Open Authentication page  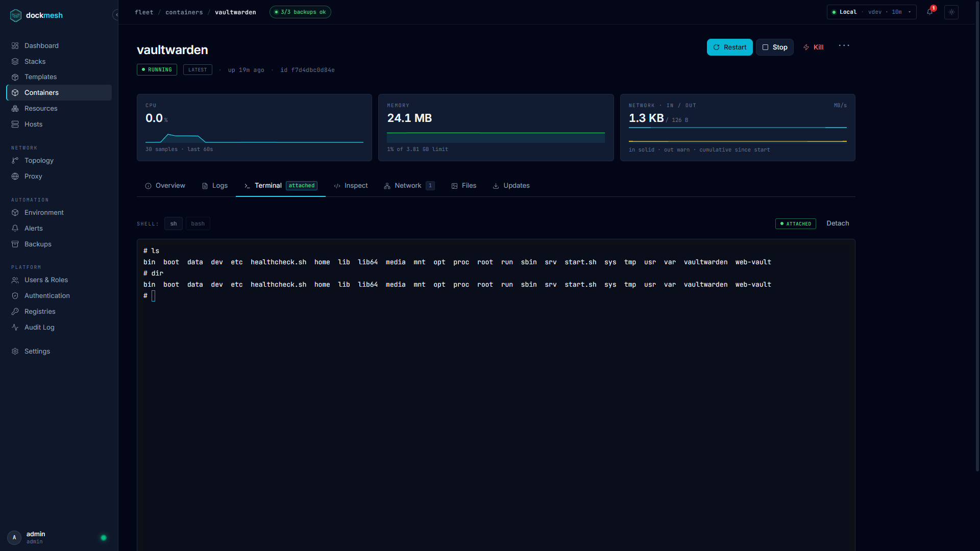pos(59,295)
